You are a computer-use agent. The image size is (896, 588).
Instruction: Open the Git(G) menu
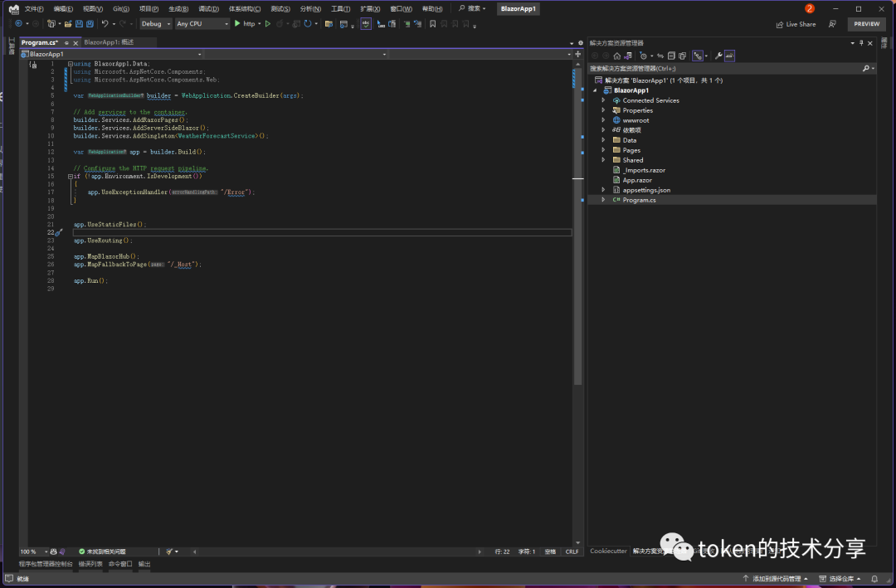[120, 8]
